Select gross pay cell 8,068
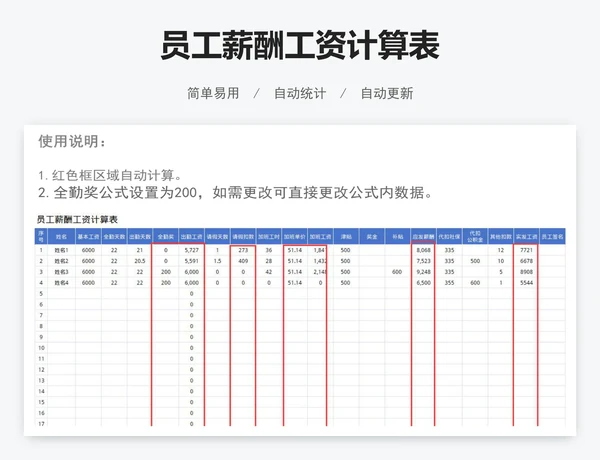The height and width of the screenshot is (460, 600). click(x=423, y=250)
